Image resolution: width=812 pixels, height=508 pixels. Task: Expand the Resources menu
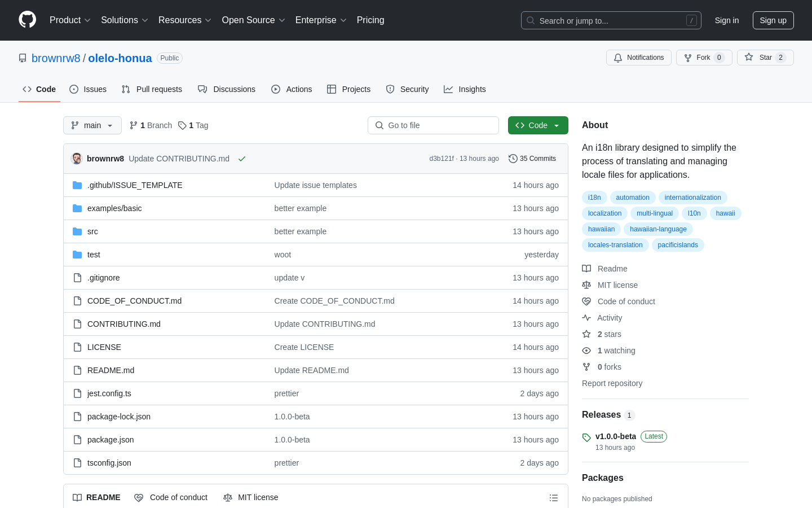pos(185,20)
